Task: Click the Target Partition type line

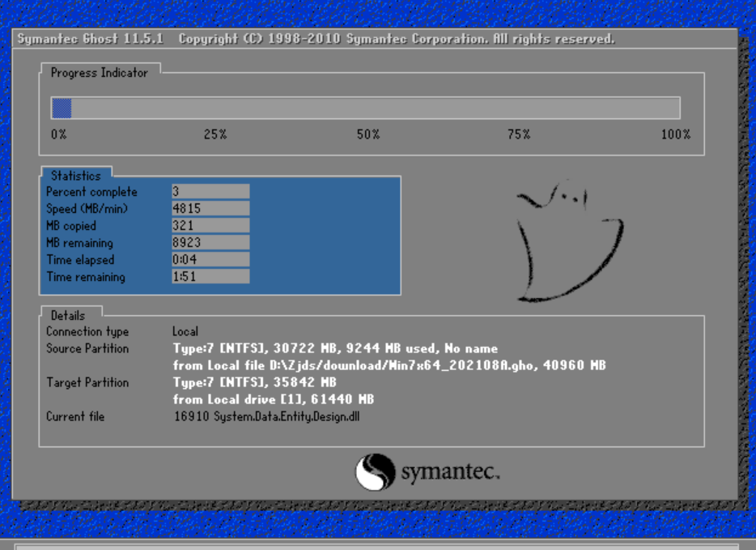Action: click(254, 382)
